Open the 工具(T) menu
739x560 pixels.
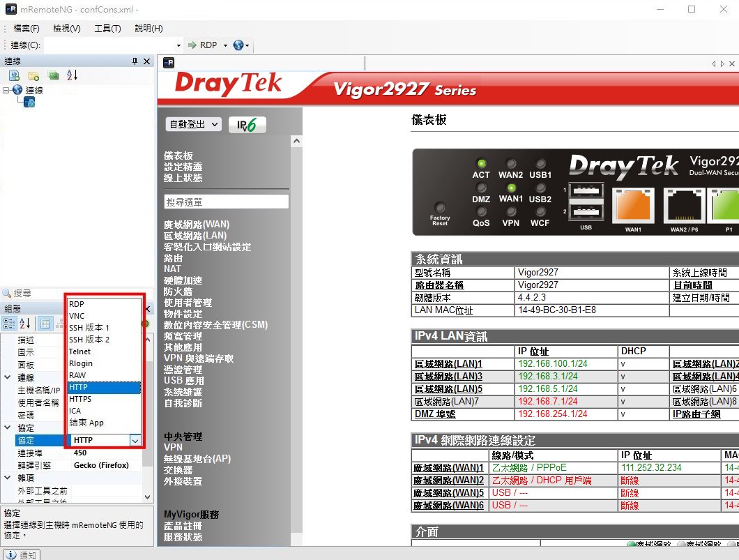pos(107,29)
